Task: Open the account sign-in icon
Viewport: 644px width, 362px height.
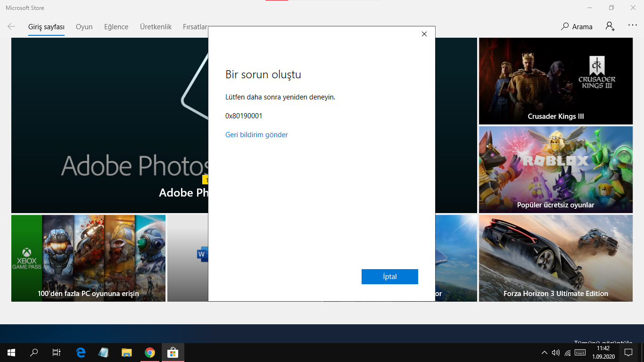Action: point(610,26)
